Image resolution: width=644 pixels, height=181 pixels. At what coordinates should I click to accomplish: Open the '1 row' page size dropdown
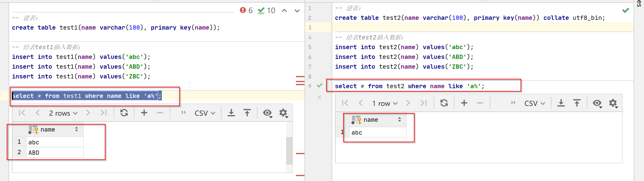coord(385,103)
